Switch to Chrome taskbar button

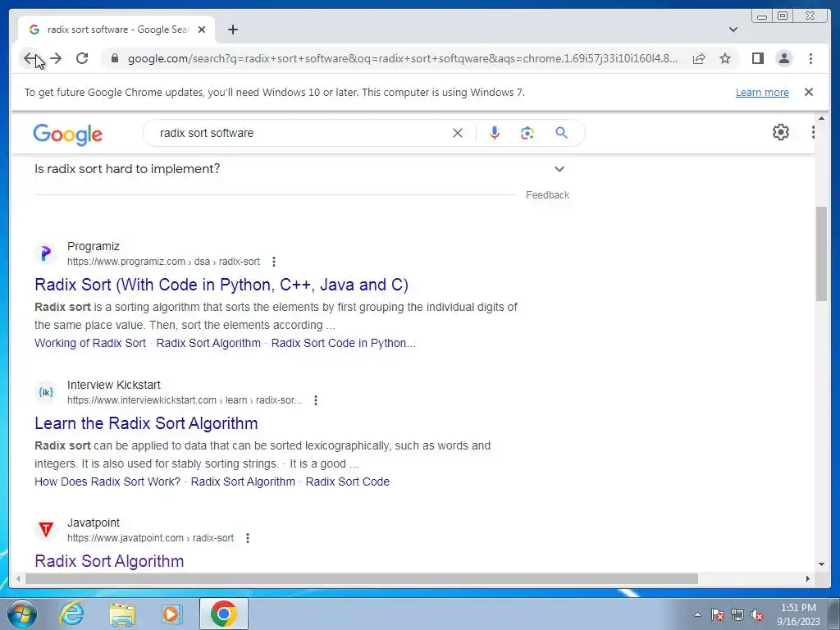[223, 614]
